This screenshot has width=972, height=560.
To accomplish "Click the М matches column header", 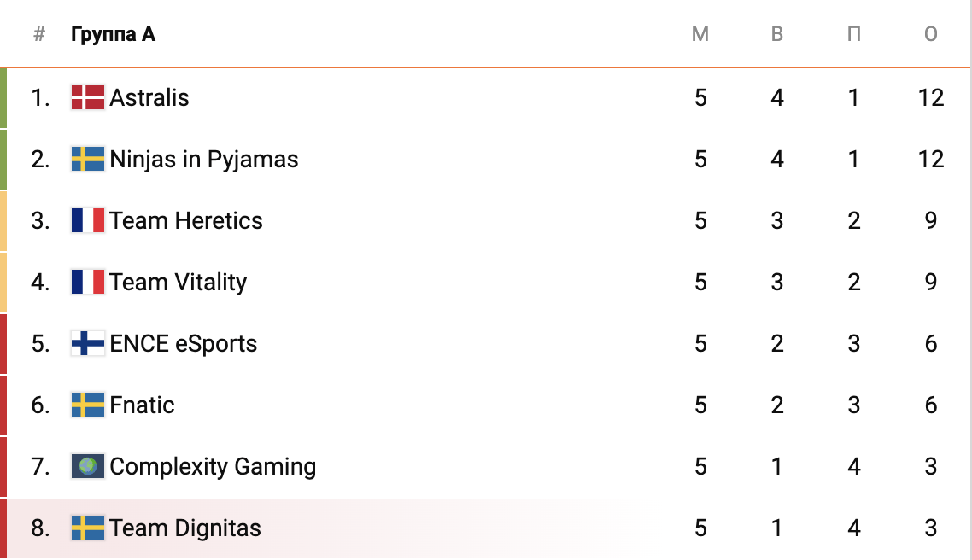I will (700, 34).
